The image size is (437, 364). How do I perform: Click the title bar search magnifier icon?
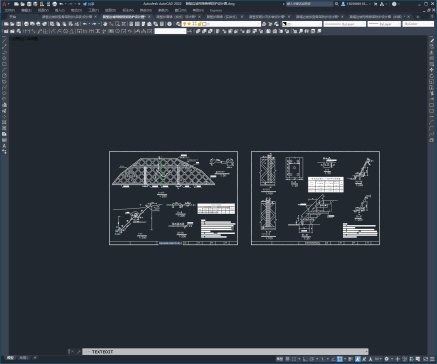click(x=337, y=4)
